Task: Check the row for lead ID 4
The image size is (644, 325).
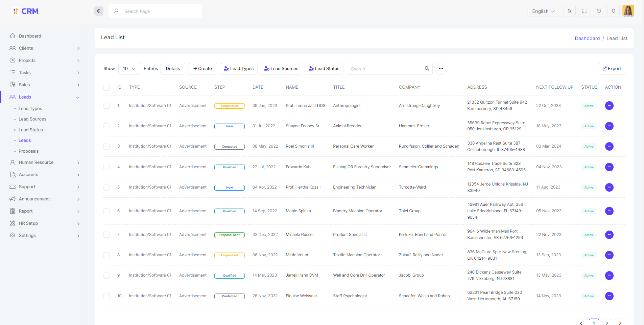Action: point(106,167)
